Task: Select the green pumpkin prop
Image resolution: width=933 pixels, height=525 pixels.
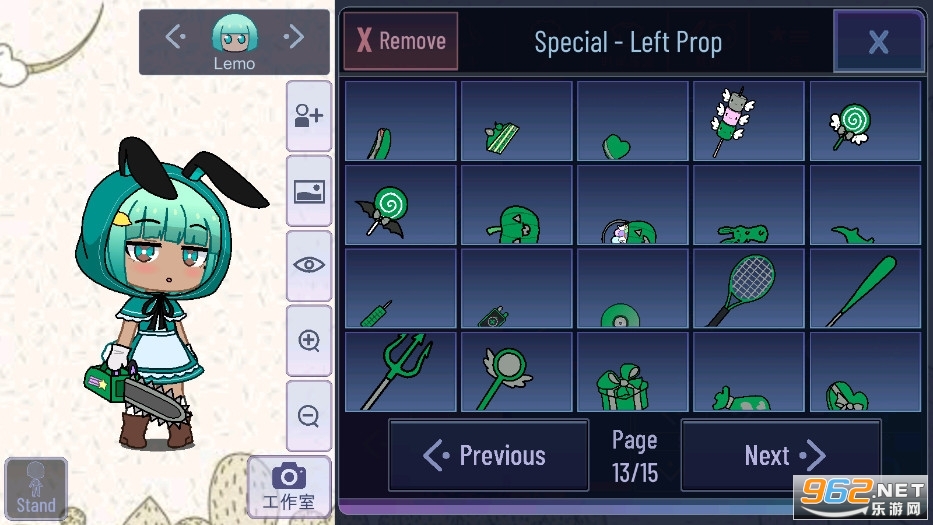Action: [x=516, y=205]
